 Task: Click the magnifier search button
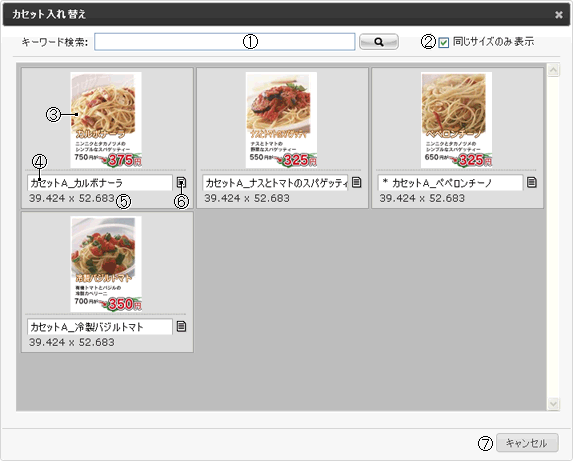(x=379, y=42)
